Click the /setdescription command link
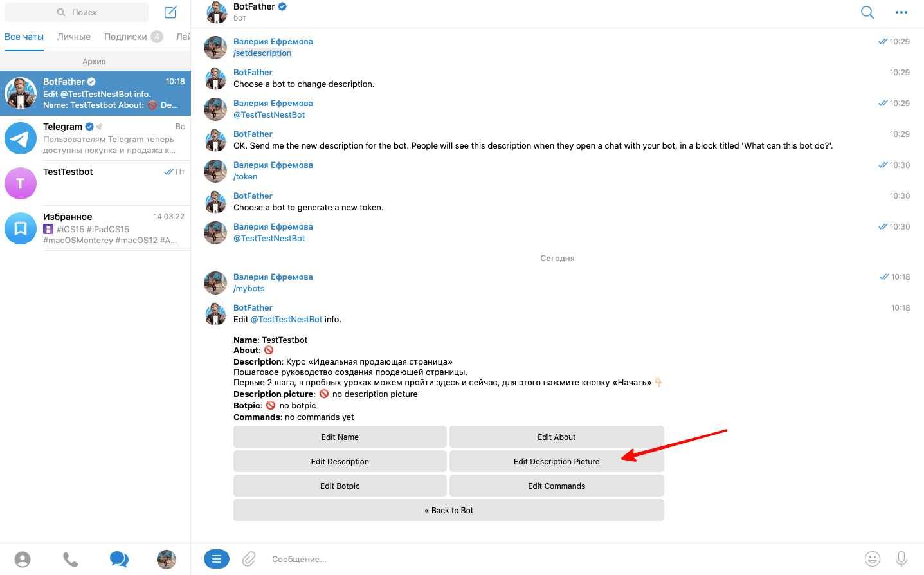The image size is (924, 575). pyautogui.click(x=262, y=53)
